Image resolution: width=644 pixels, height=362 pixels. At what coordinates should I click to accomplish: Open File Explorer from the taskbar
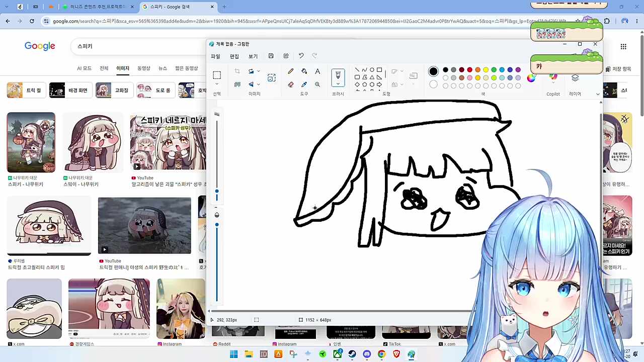(249, 354)
